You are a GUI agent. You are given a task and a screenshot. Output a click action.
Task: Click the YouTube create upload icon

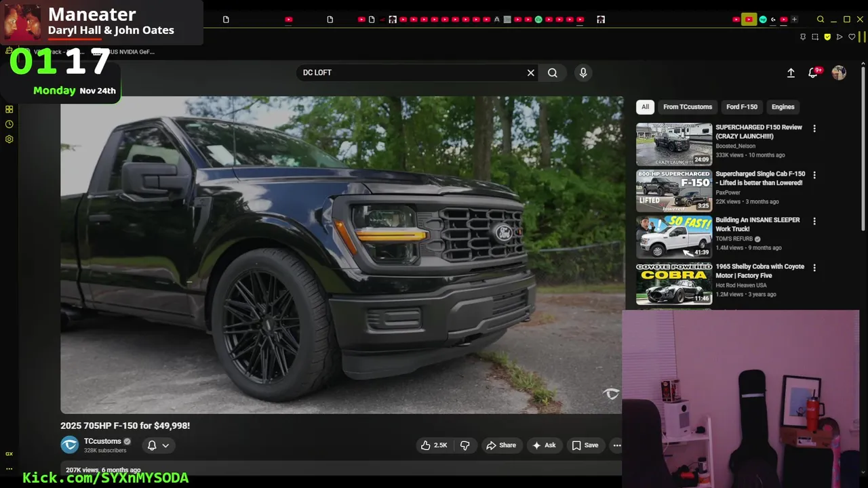click(x=791, y=73)
